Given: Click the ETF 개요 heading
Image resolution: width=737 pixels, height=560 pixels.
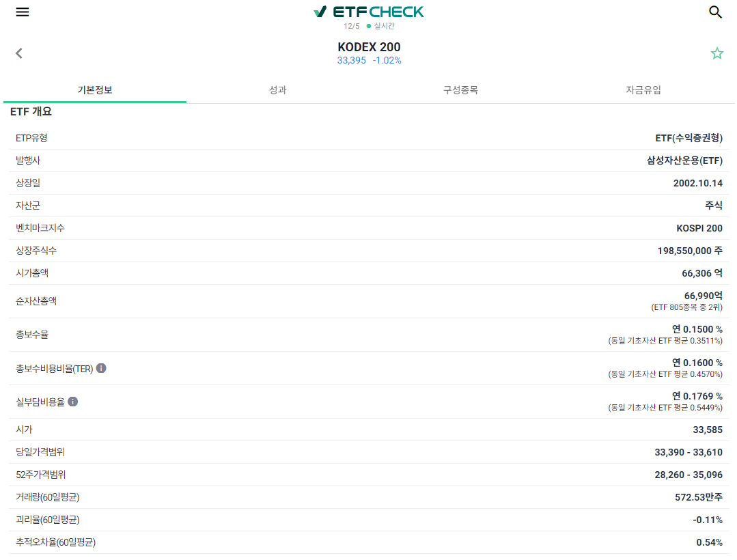Looking at the screenshot, I should point(31,112).
